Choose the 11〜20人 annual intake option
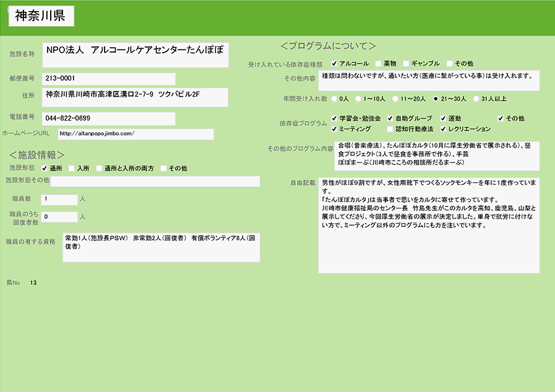The image size is (555, 392). pos(395,98)
